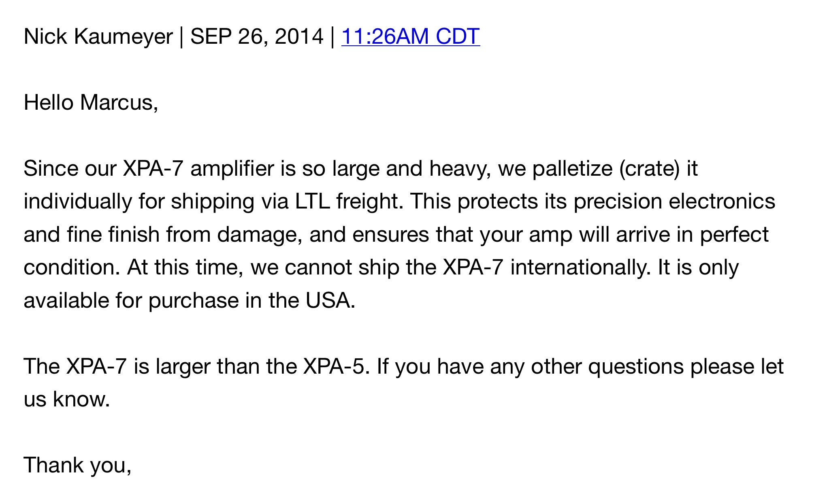Viewport: 827px width, 504px height.
Task: Click the word "damage," in the message
Action: point(260,235)
